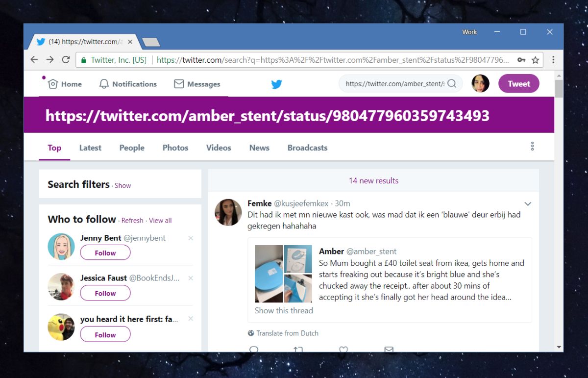Click the page scrollbar thumb
Image resolution: width=588 pixels, height=378 pixels.
(559, 89)
